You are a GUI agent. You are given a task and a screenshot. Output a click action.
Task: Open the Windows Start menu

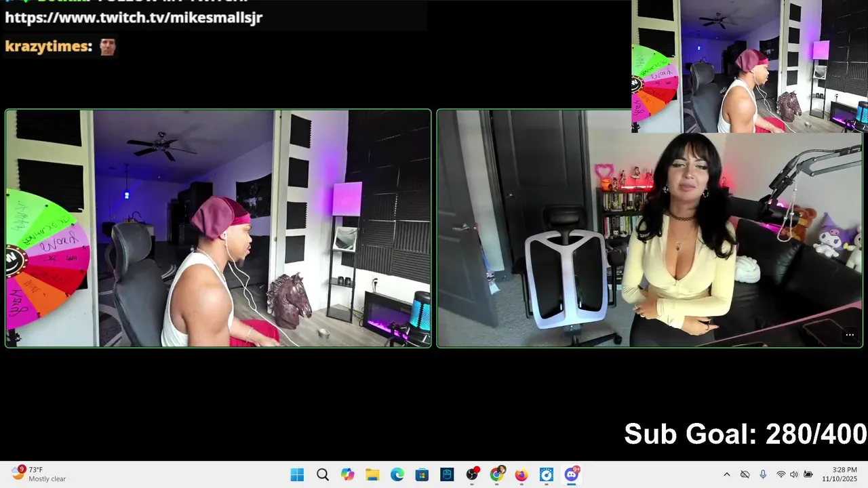(x=297, y=475)
